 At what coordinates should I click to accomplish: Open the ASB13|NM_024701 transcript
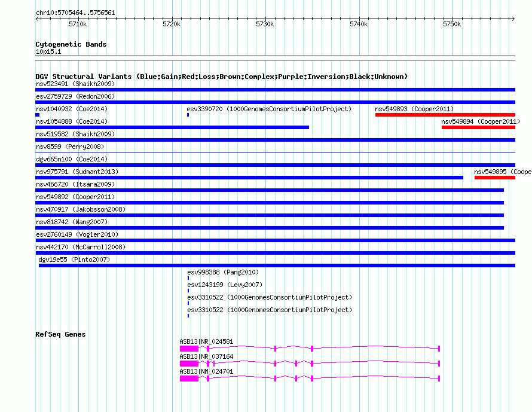point(206,371)
